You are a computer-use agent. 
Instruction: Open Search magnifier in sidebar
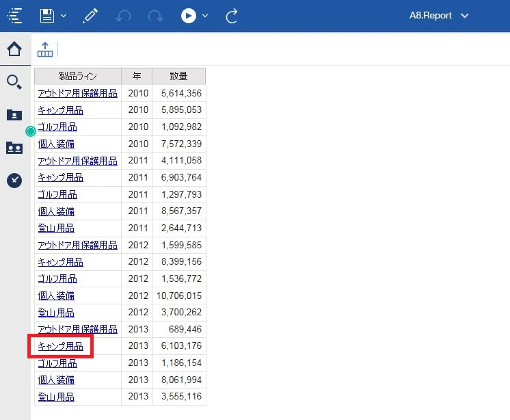14,81
